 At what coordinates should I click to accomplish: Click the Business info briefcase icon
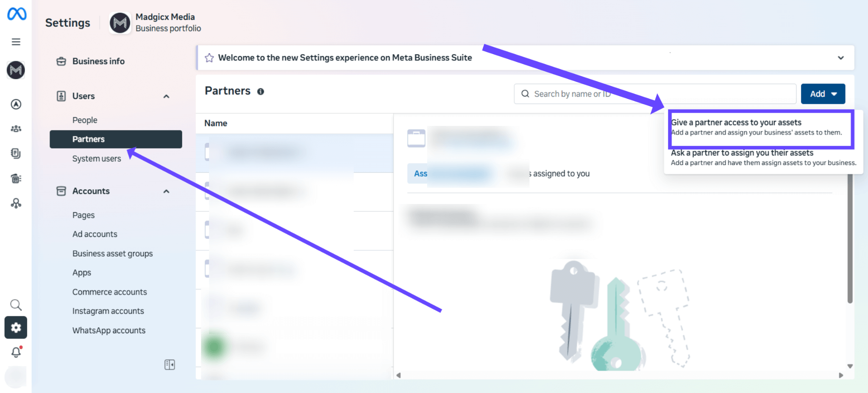61,61
